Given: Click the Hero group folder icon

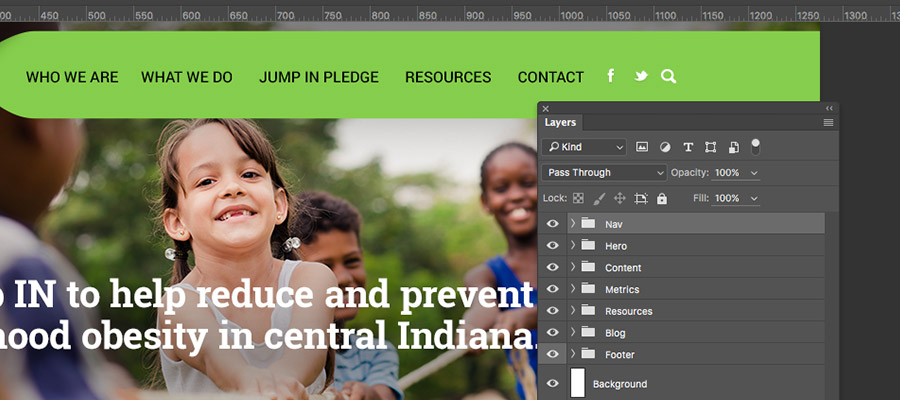Looking at the screenshot, I should tap(588, 245).
